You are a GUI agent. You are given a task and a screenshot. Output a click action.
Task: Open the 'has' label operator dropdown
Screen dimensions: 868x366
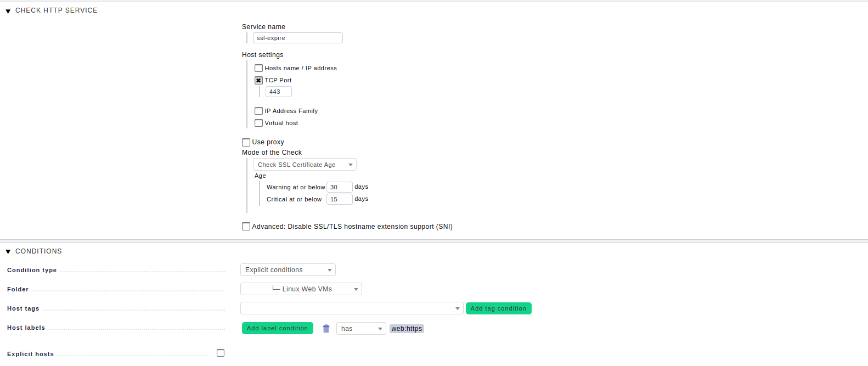(362, 329)
